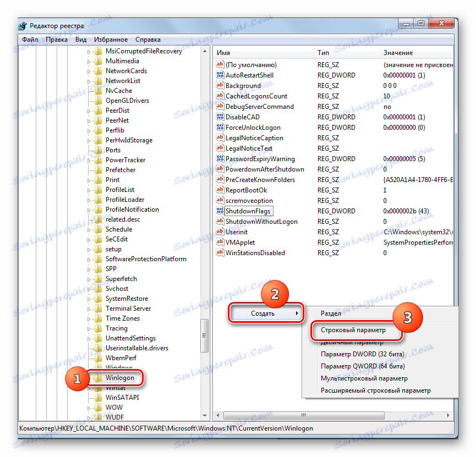The width and height of the screenshot is (476, 457).
Task: Choose Расширяемый строковый параметр
Action: 375,390
